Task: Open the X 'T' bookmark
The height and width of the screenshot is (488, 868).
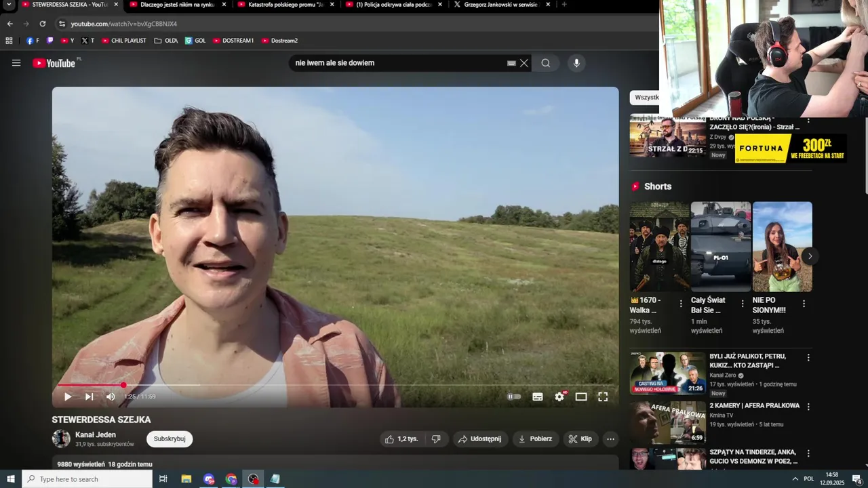Action: 87,41
